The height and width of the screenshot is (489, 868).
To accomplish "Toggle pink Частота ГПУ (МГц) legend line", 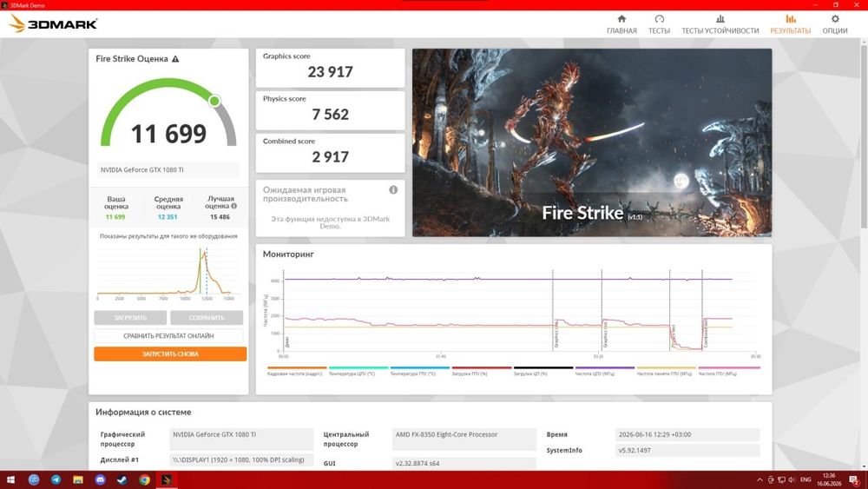I will pos(728,371).
